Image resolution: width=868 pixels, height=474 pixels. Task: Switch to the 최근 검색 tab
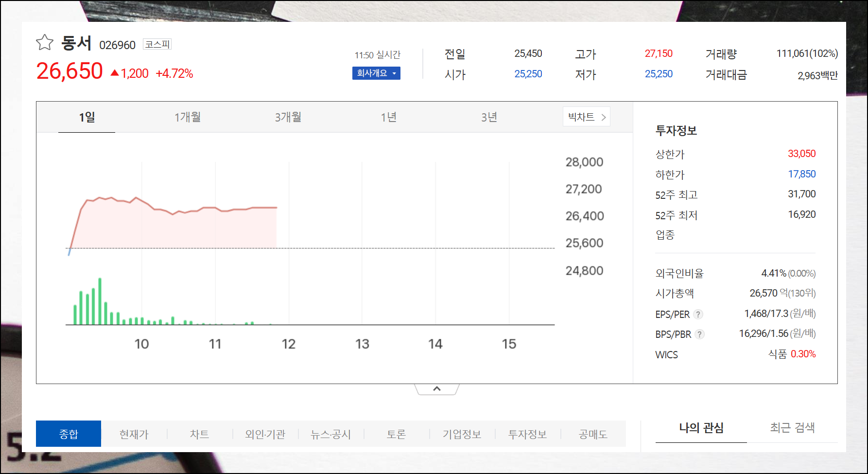click(x=792, y=428)
